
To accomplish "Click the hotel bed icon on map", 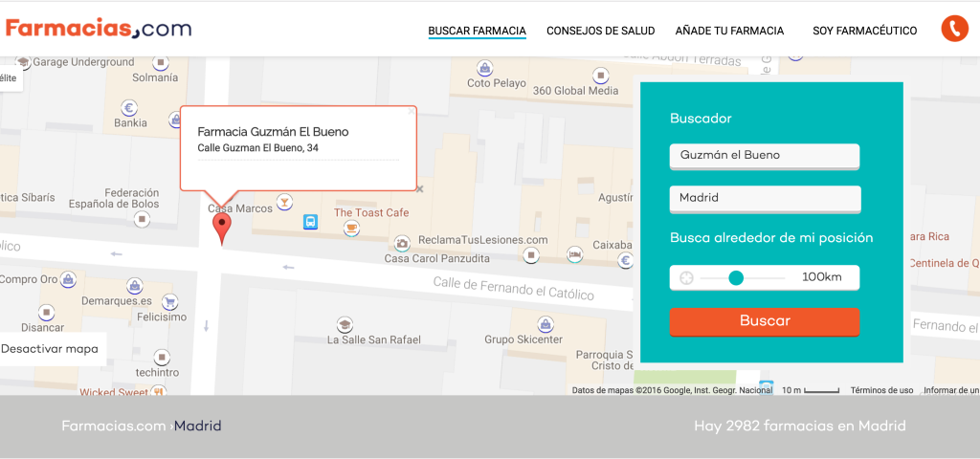I will tap(574, 254).
